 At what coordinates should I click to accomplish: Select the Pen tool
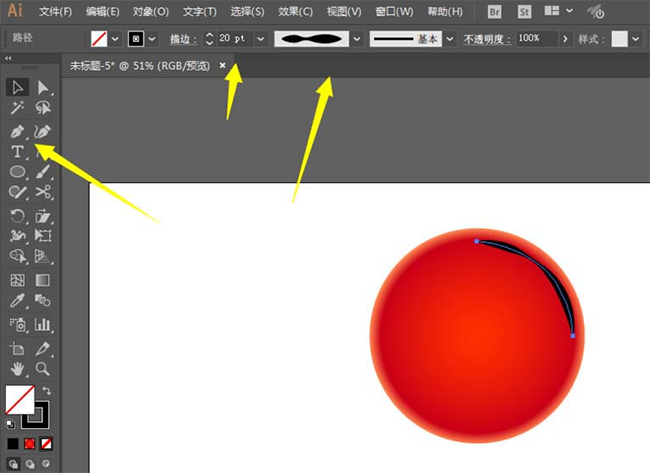[x=17, y=131]
